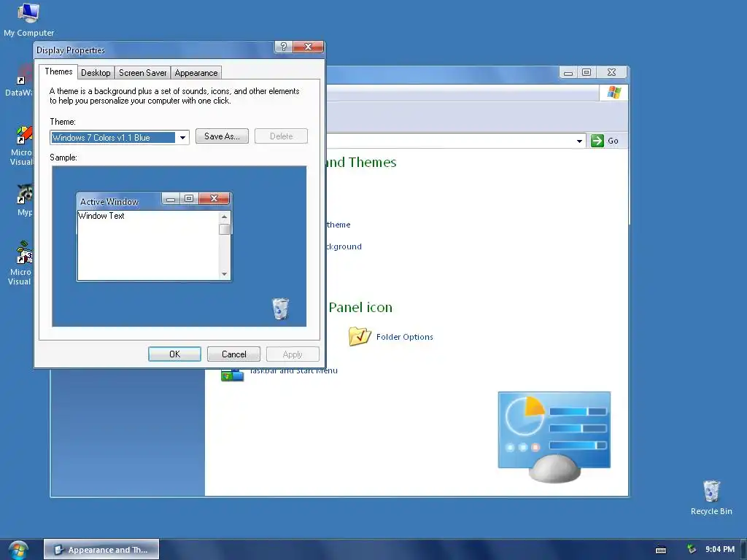747x560 pixels.
Task: Click the Go button label
Action: pos(613,141)
